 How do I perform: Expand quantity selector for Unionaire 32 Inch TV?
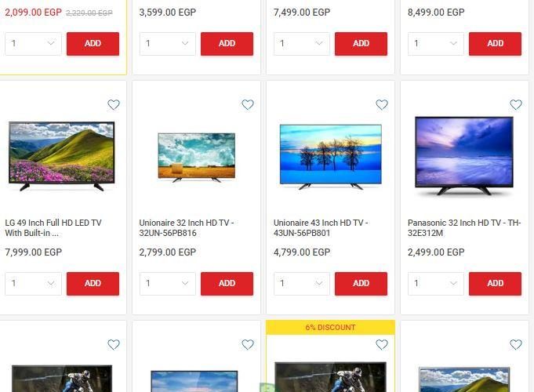167,283
